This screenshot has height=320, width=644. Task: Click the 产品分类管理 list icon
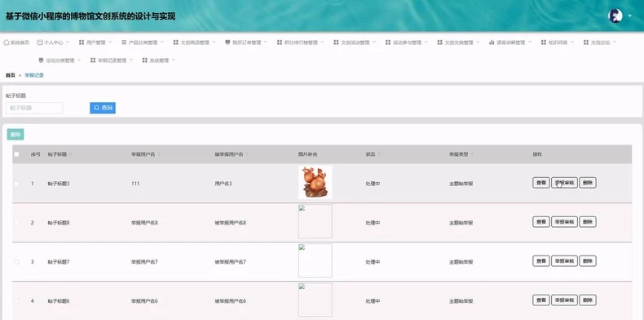pos(124,42)
